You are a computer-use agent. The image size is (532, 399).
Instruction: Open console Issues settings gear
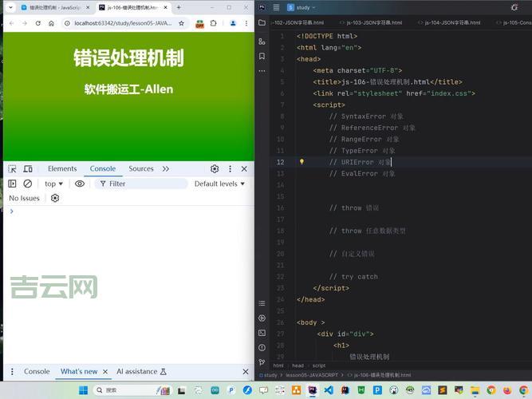(x=55, y=198)
